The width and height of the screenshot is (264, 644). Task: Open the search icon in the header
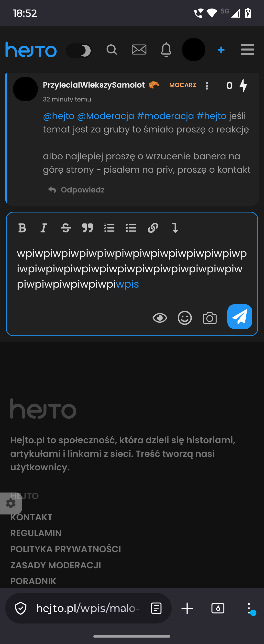pyautogui.click(x=112, y=50)
